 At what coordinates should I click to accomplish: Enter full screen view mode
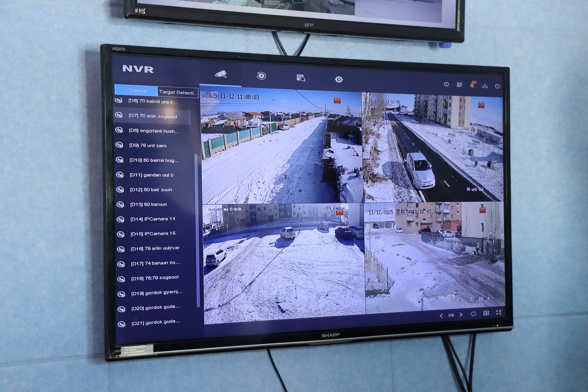click(x=499, y=312)
